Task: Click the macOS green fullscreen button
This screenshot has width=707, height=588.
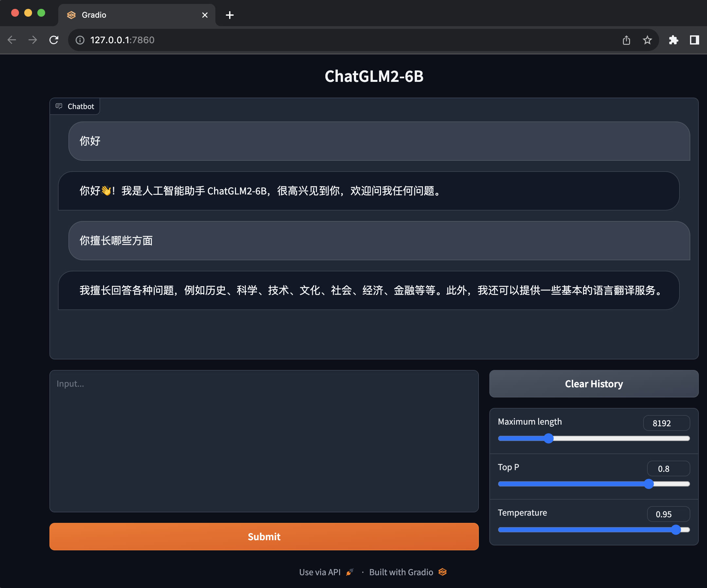Action: [41, 13]
